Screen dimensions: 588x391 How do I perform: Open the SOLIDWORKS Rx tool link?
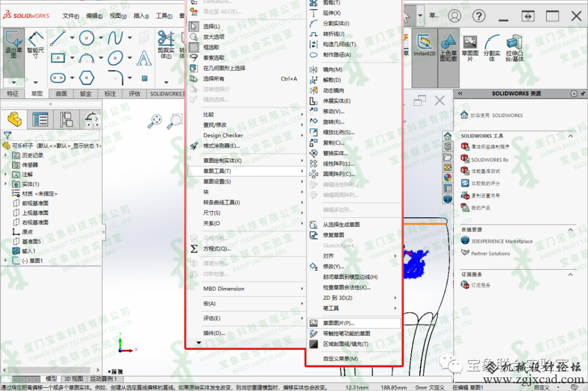click(x=490, y=160)
